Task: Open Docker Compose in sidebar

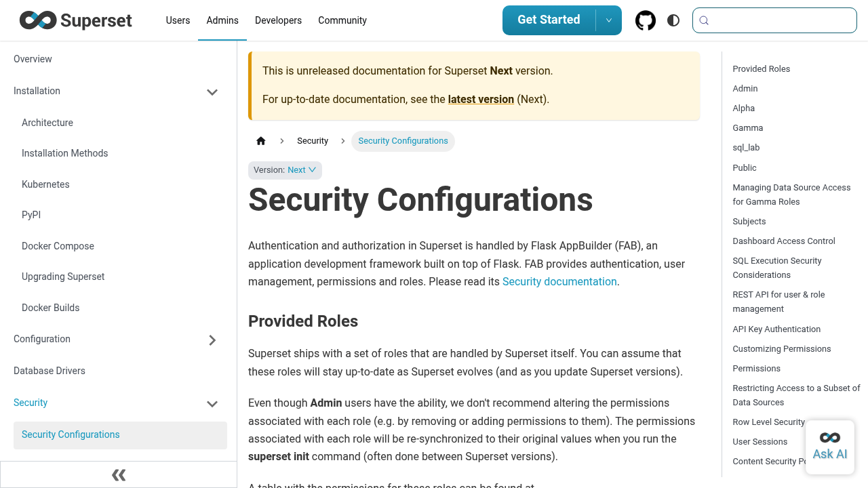Action: pos(58,246)
